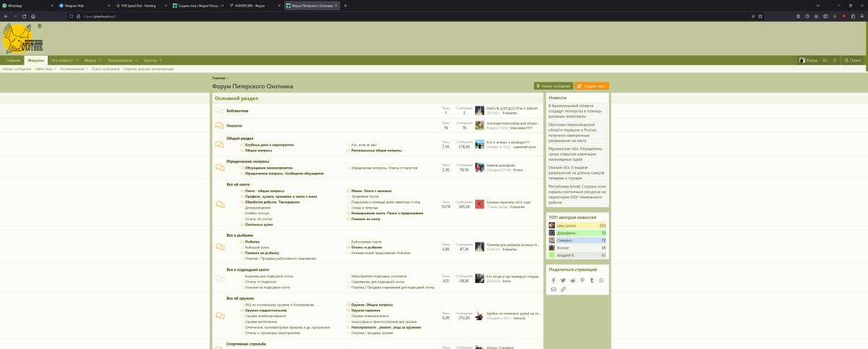Open the private messages envelope icon
Viewport: 868px width, 349px height.
(824, 60)
